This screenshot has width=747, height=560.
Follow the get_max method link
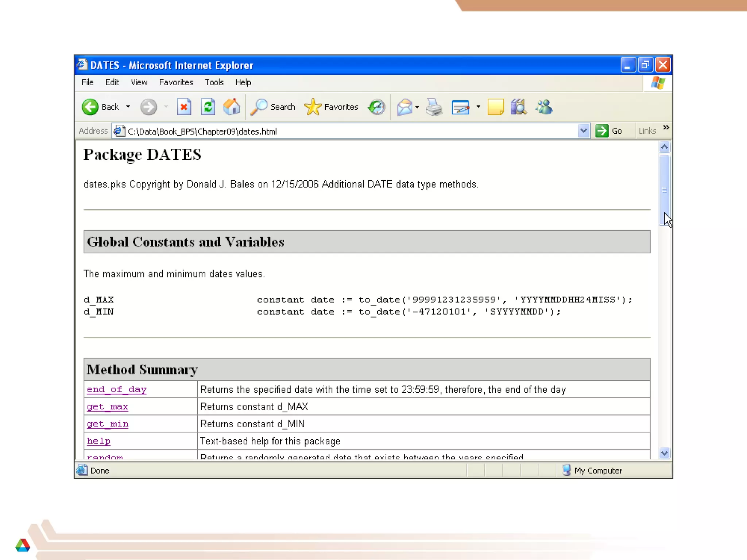coord(108,407)
